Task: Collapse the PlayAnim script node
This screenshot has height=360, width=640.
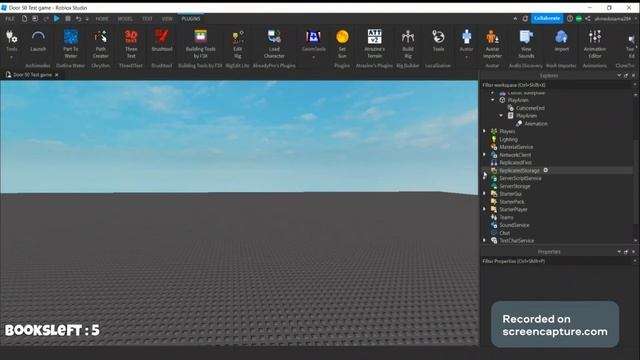Action: pyautogui.click(x=501, y=116)
